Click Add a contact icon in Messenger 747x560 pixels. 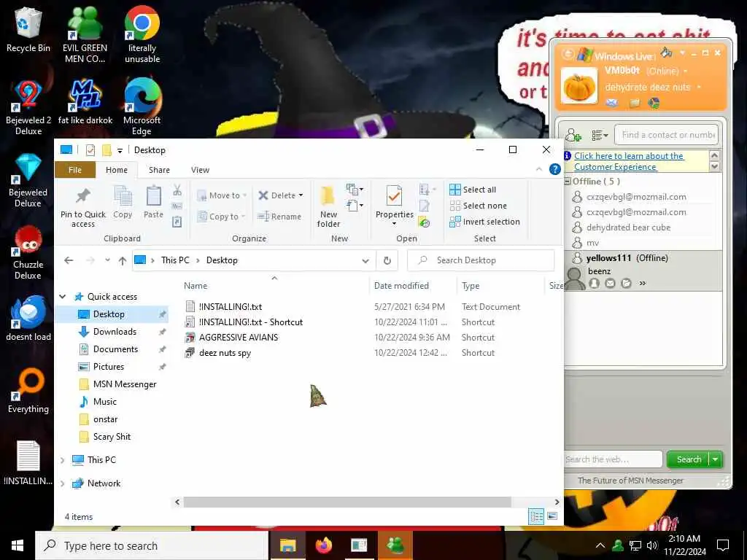573,135
